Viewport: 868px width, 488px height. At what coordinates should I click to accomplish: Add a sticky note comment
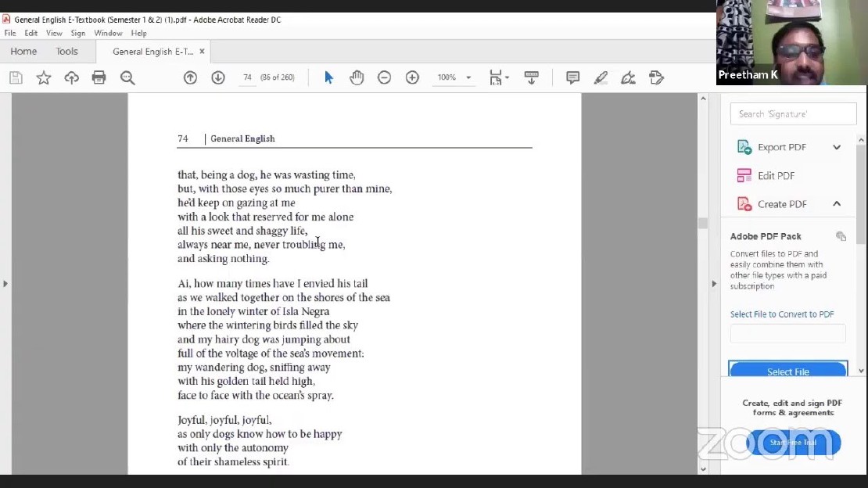pyautogui.click(x=573, y=77)
